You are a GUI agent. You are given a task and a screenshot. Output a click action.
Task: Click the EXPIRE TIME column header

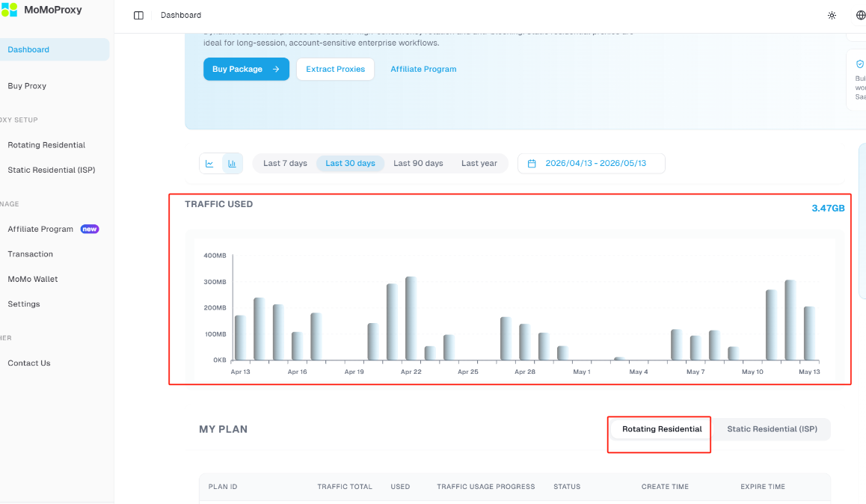point(763,487)
